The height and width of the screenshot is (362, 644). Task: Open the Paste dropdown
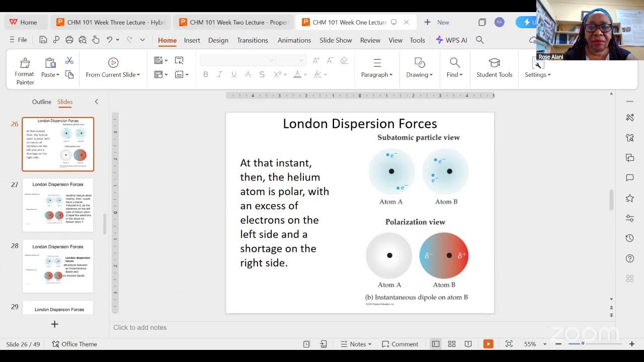(50, 74)
